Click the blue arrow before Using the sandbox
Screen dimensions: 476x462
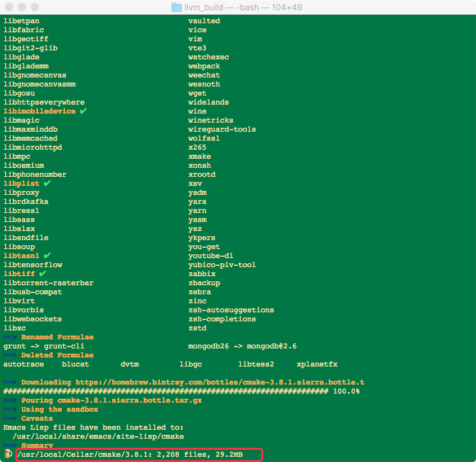[x=10, y=410]
